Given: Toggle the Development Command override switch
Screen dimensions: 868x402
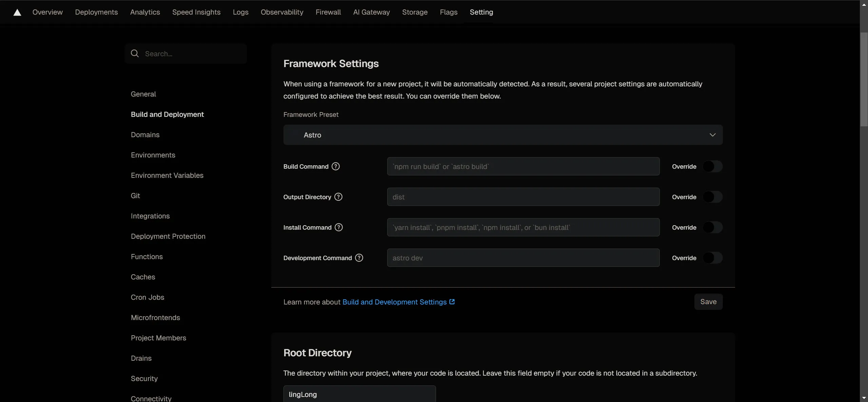Looking at the screenshot, I should tap(712, 258).
